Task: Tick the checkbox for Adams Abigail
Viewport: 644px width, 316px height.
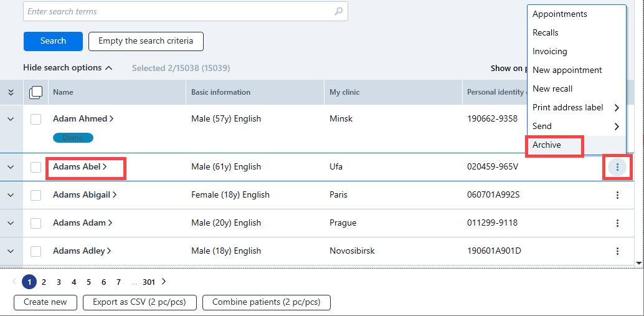Action: tap(36, 195)
